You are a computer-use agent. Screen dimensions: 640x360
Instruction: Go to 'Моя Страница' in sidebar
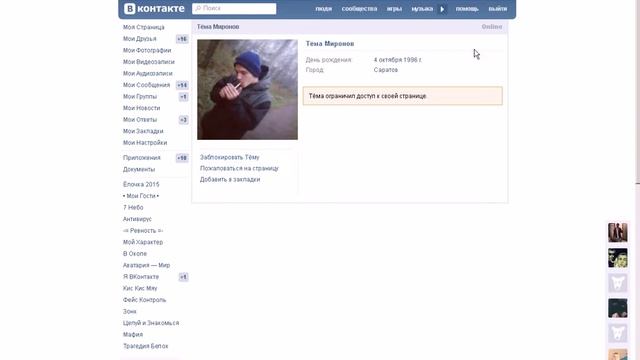click(144, 27)
